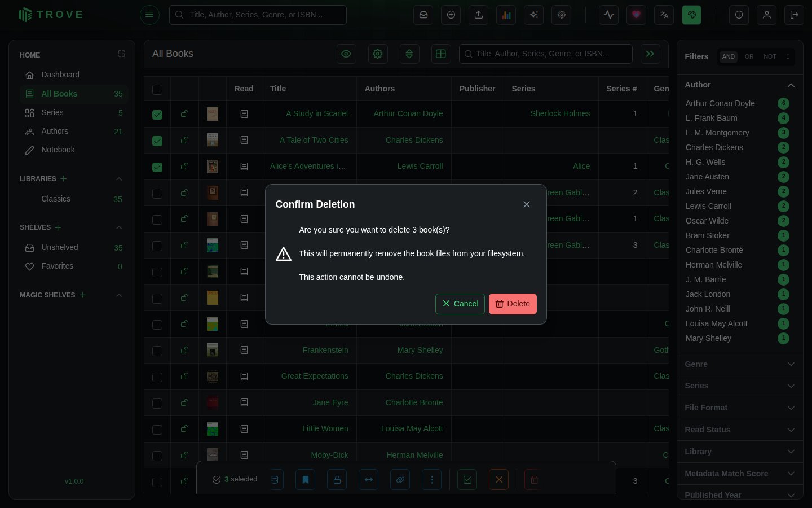812x508 pixels.
Task: Open the inbox tray icon in top bar
Action: point(423,15)
